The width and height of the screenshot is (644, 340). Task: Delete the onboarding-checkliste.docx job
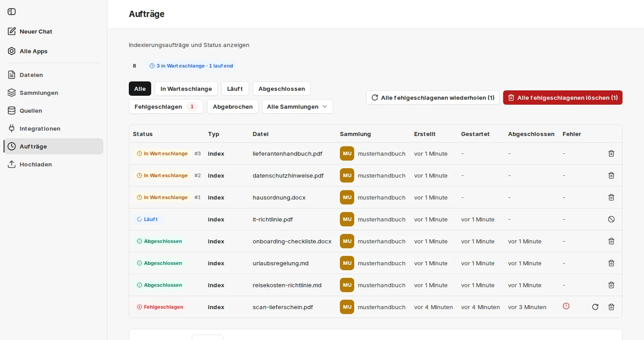[611, 241]
